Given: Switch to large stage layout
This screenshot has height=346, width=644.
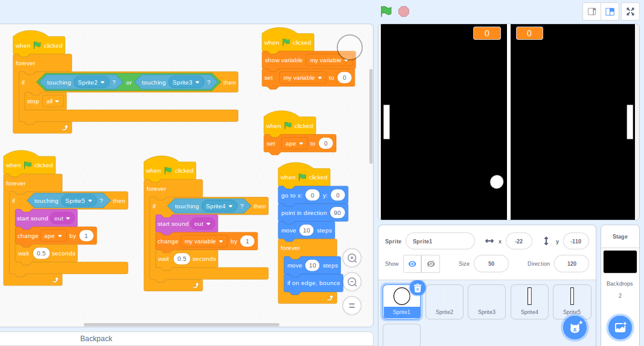Looking at the screenshot, I should point(610,11).
